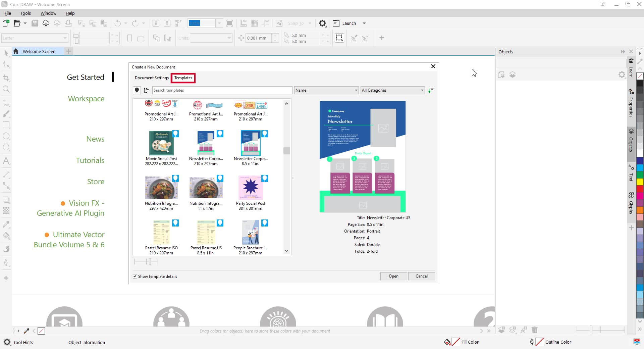Image resolution: width=644 pixels, height=349 pixels.
Task: Click the New document icon in toolbar
Action: click(6, 23)
